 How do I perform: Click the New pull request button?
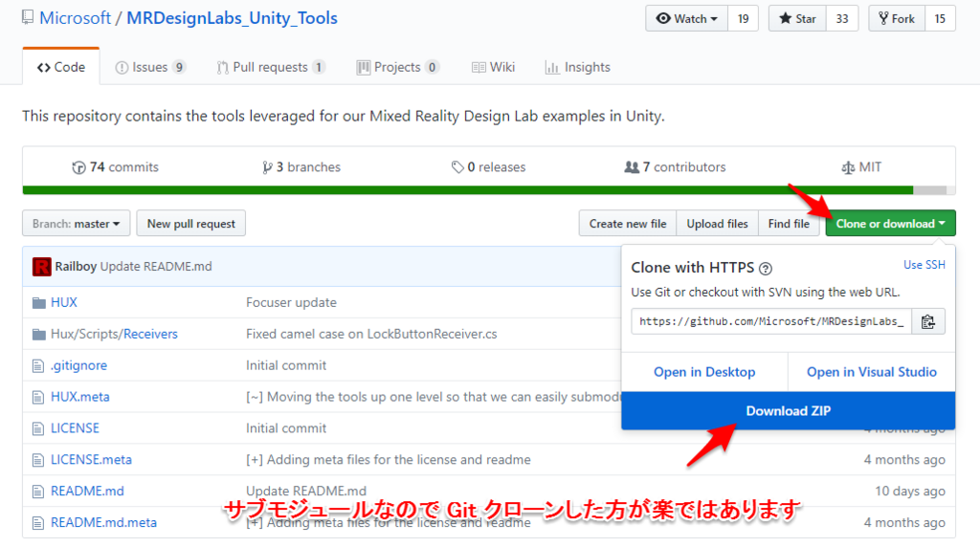(x=191, y=224)
